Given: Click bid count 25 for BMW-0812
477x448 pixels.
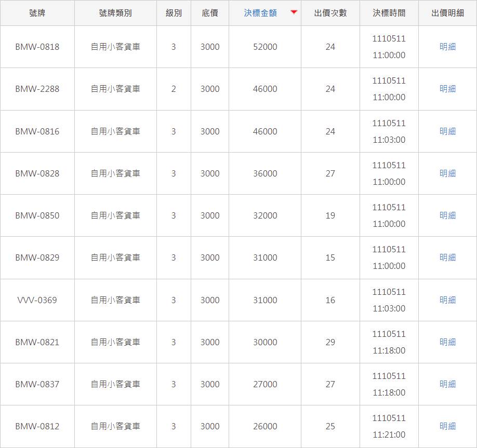Looking at the screenshot, I should (x=330, y=426).
